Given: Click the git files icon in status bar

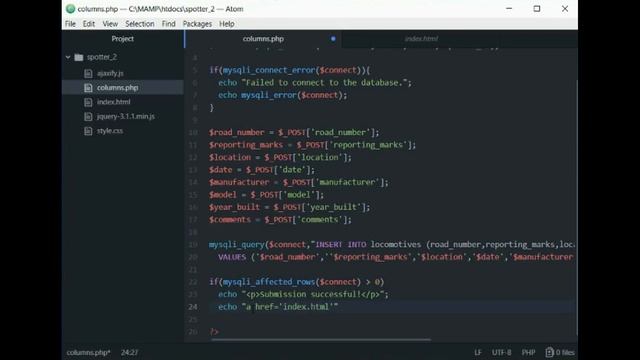Looking at the screenshot, I should (x=549, y=352).
